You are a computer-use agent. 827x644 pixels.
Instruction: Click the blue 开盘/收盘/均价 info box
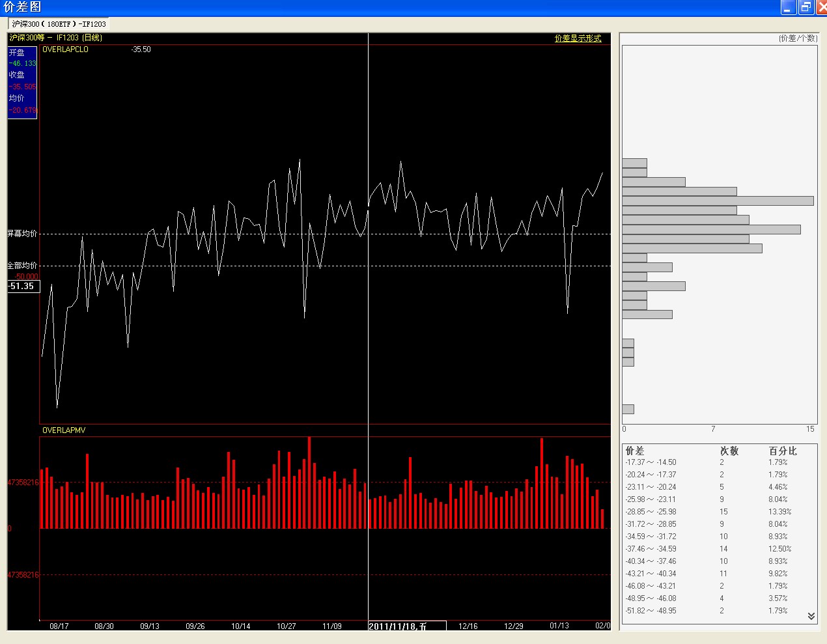[x=22, y=82]
